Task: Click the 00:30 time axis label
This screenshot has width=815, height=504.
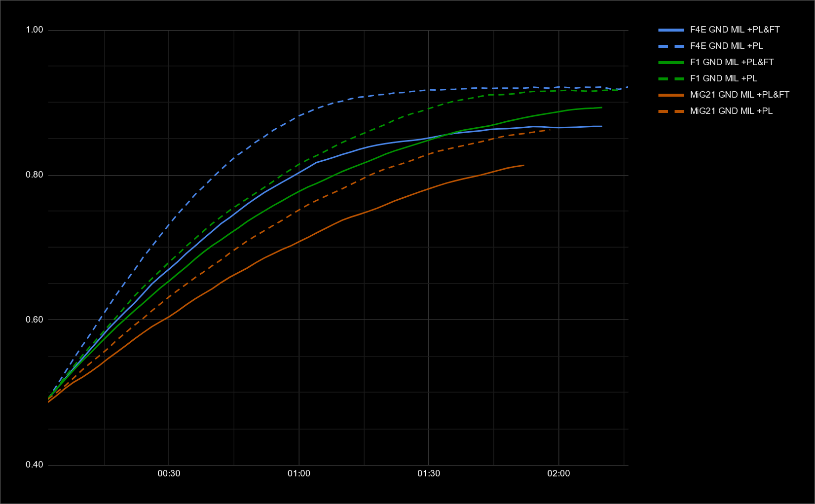Action: coord(169,473)
